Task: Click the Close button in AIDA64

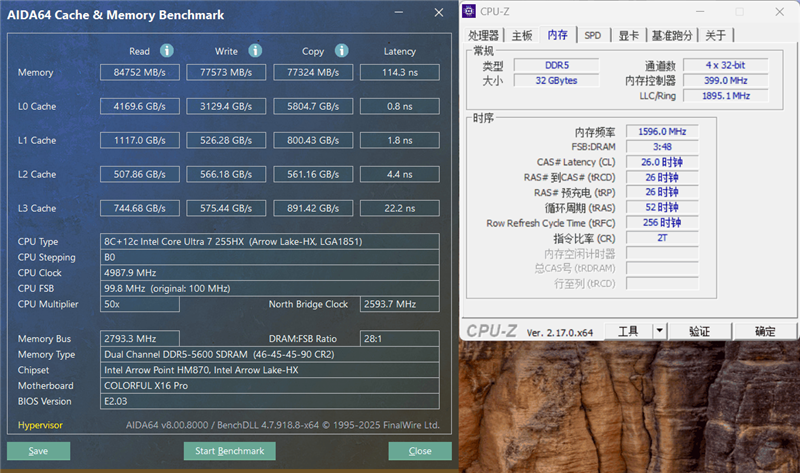Action: click(420, 451)
